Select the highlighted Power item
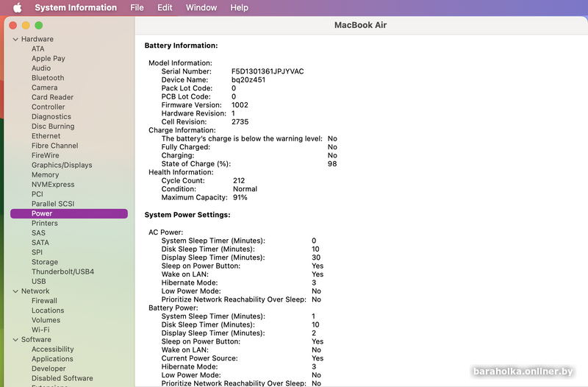Screen dimensions: 588x387 [x=69, y=213]
